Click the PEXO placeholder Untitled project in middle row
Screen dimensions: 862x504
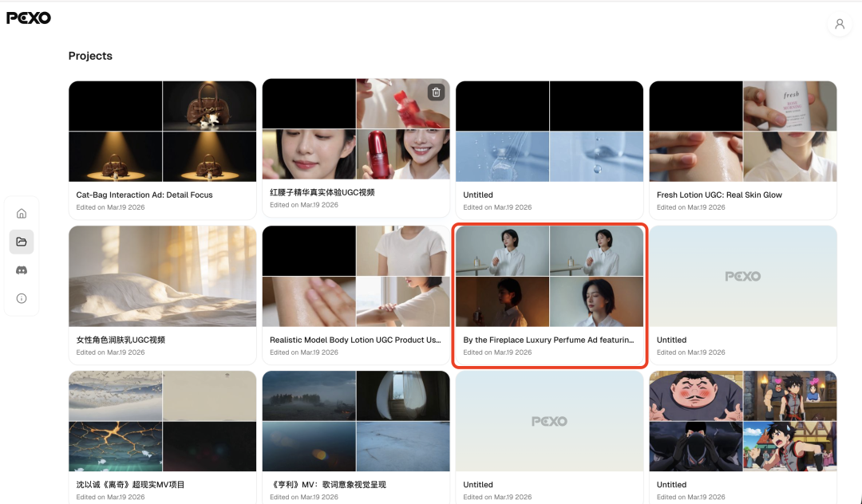(742, 277)
